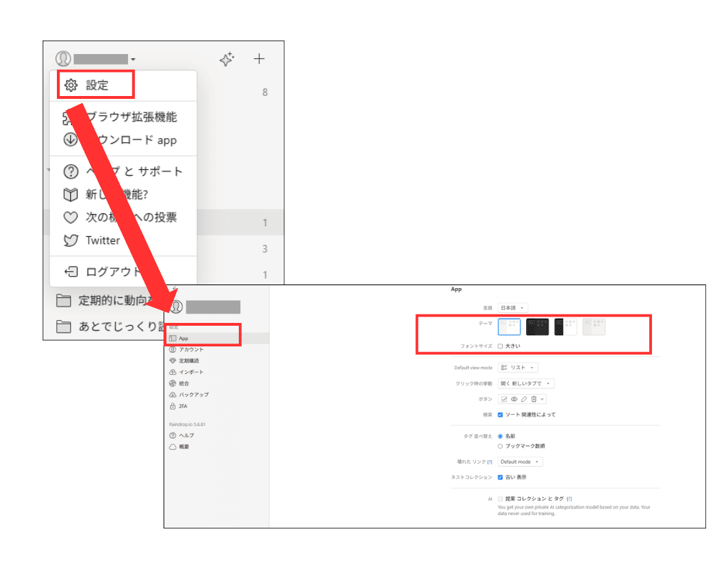Open the Default view mode リスト dropdown
The height and width of the screenshot is (569, 728).
coord(518,368)
